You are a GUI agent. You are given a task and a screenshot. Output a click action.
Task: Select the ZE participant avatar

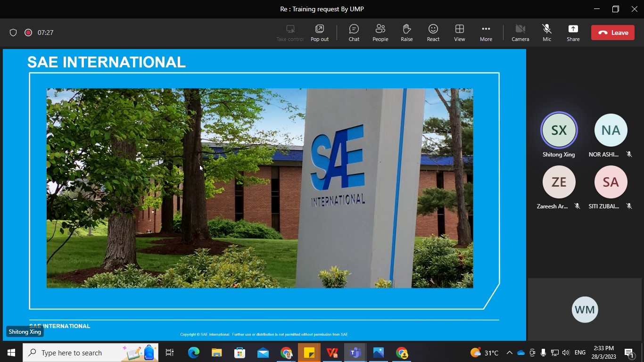tap(559, 182)
